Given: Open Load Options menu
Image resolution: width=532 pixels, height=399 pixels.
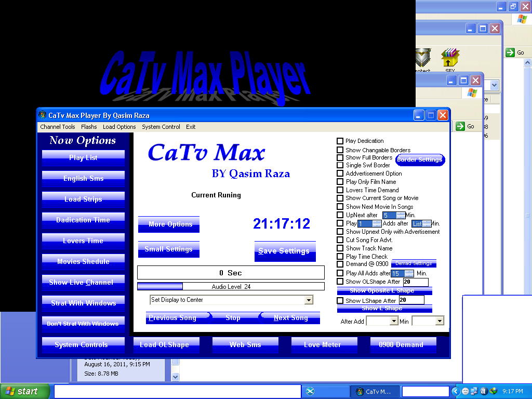Looking at the screenshot, I should point(119,127).
